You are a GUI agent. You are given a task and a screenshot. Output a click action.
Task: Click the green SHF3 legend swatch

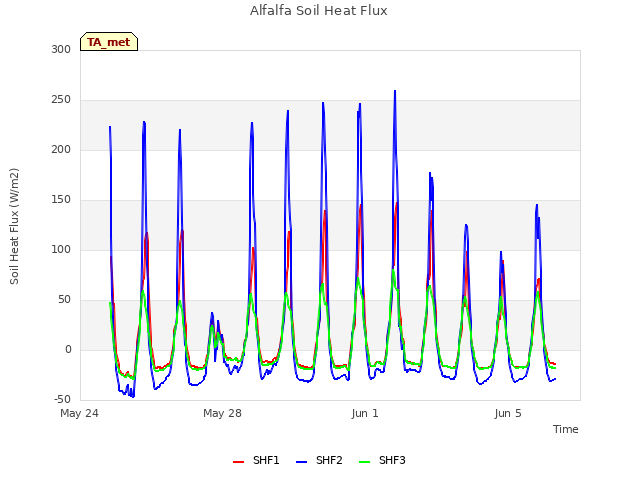[x=364, y=462]
